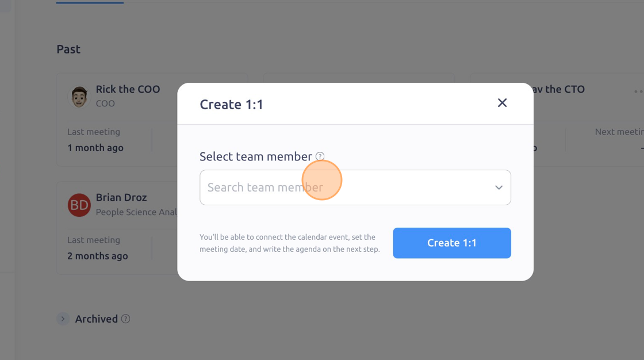Click the Past section heading
The image size is (644, 360).
coord(68,49)
